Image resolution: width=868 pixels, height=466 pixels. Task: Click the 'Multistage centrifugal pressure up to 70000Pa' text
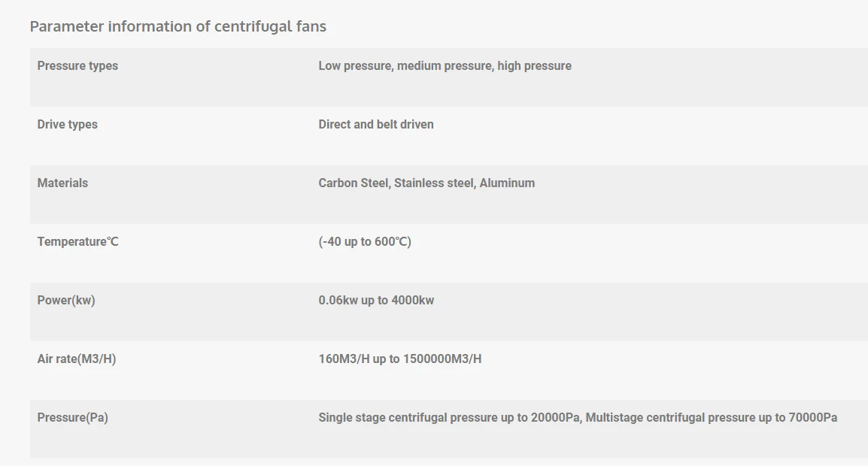tap(711, 418)
